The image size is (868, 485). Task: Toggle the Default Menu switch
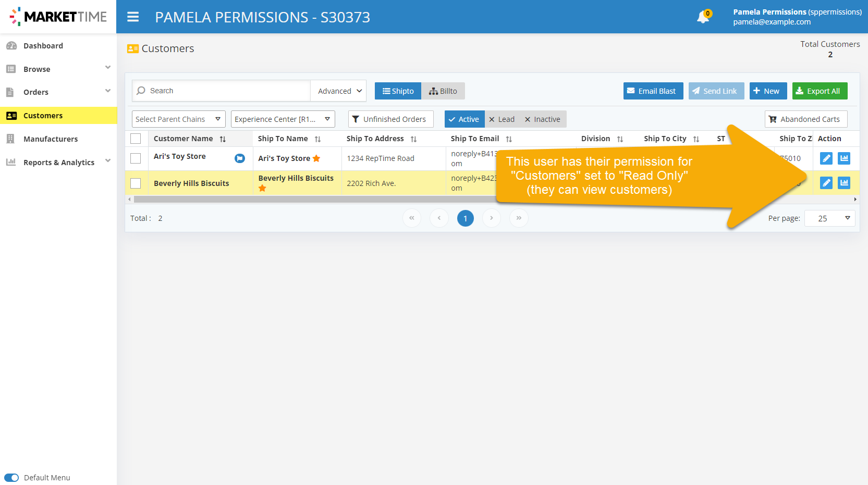pos(11,478)
